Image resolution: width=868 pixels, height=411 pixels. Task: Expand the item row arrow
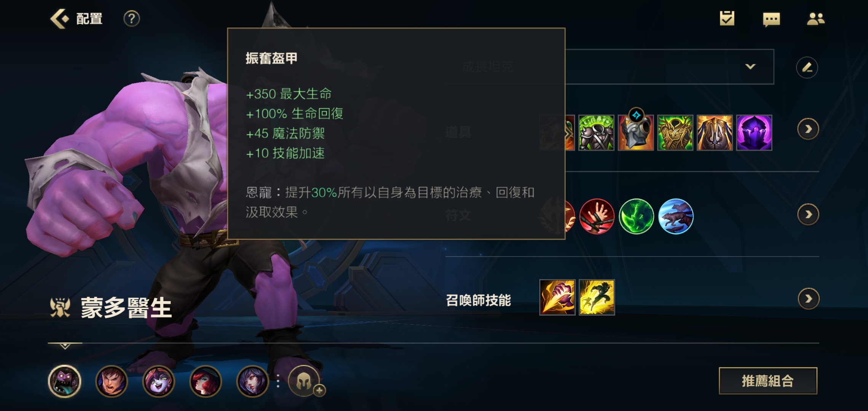(808, 129)
